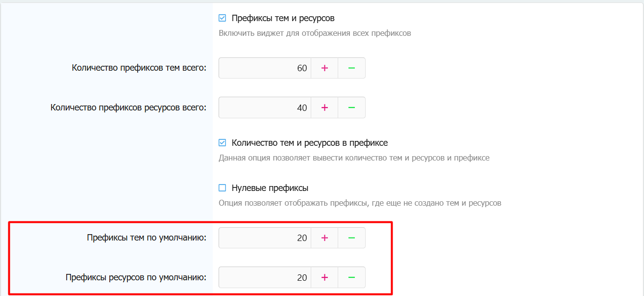
Task: Decrease default resource prefixes with minus icon
Action: tap(351, 277)
